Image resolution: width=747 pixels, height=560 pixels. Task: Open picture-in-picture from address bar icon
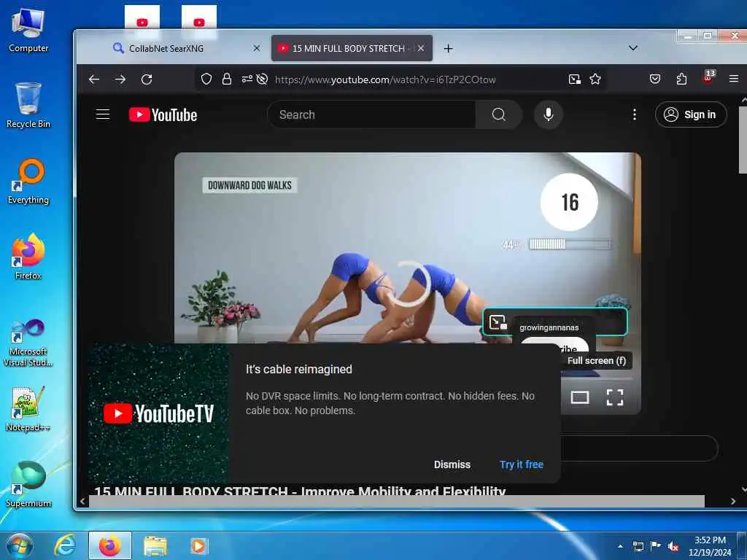click(x=575, y=79)
